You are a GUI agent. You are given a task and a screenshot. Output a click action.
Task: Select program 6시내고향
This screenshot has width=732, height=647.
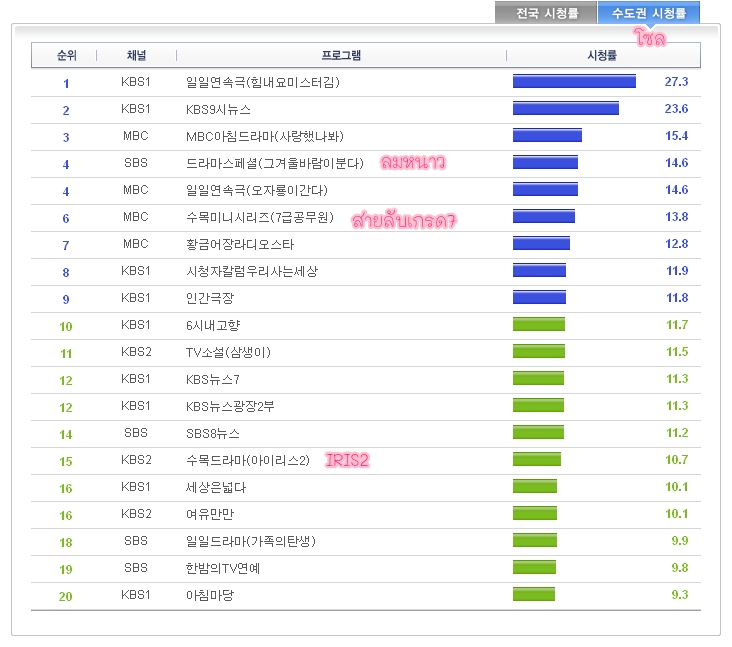(x=213, y=325)
